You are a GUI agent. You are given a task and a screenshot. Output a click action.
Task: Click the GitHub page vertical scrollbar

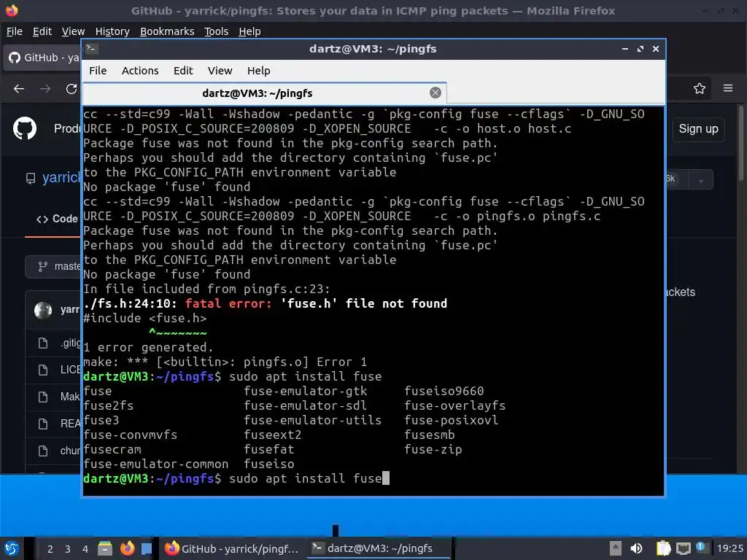click(741, 143)
